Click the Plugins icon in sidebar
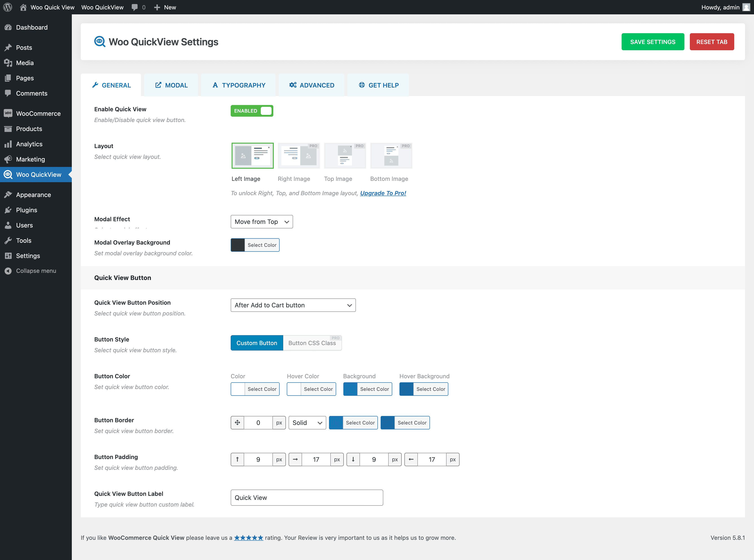Viewport: 754px width, 560px height. click(8, 210)
